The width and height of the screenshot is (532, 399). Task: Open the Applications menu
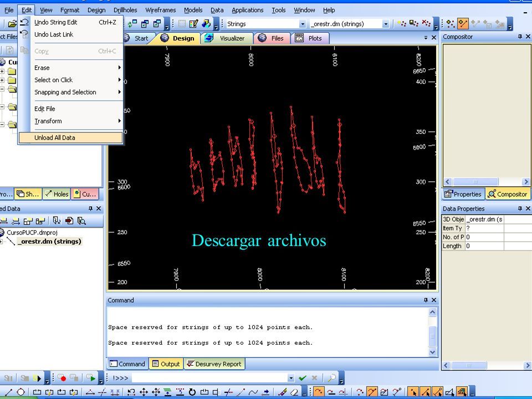[x=247, y=10]
